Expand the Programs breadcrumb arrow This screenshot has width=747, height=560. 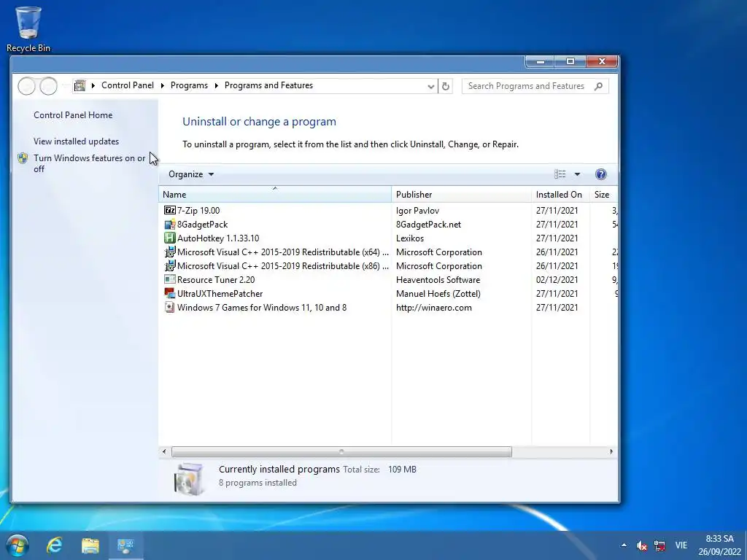[x=216, y=86]
